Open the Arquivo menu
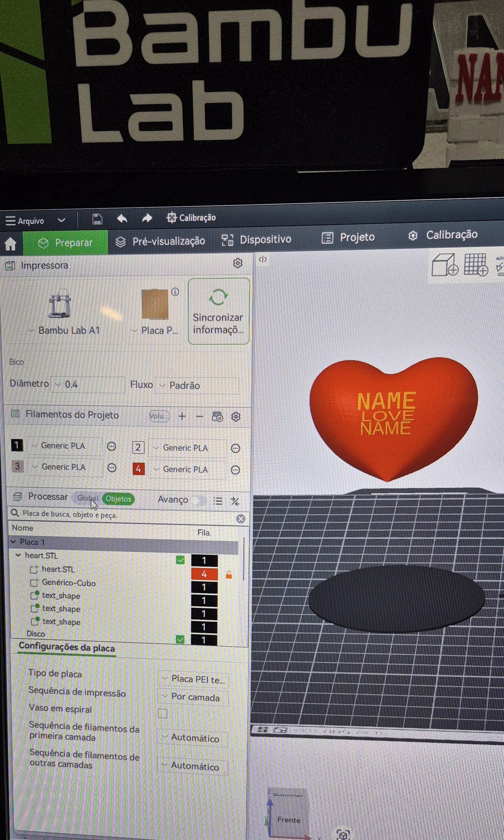Viewport: 504px width, 840px height. click(25, 221)
